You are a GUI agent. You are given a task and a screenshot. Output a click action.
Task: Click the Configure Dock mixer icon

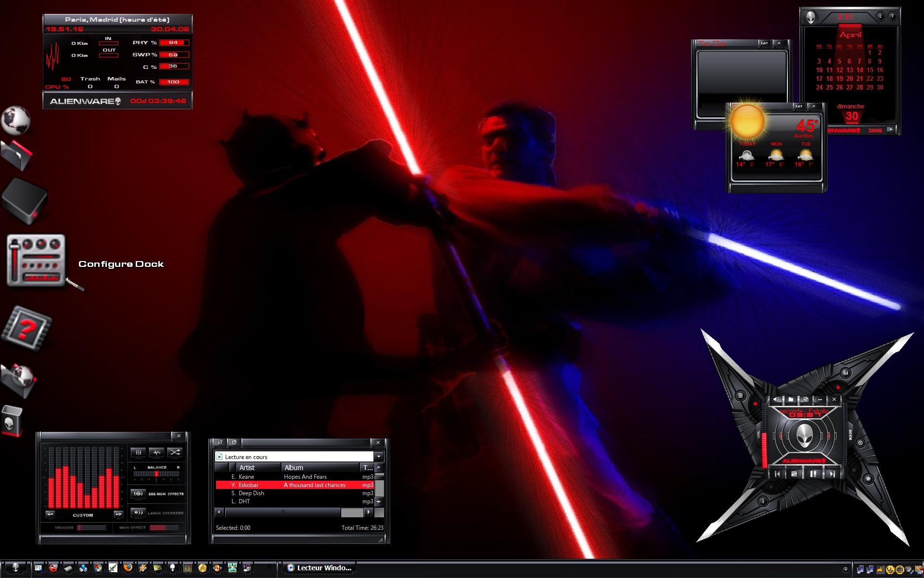pyautogui.click(x=36, y=261)
